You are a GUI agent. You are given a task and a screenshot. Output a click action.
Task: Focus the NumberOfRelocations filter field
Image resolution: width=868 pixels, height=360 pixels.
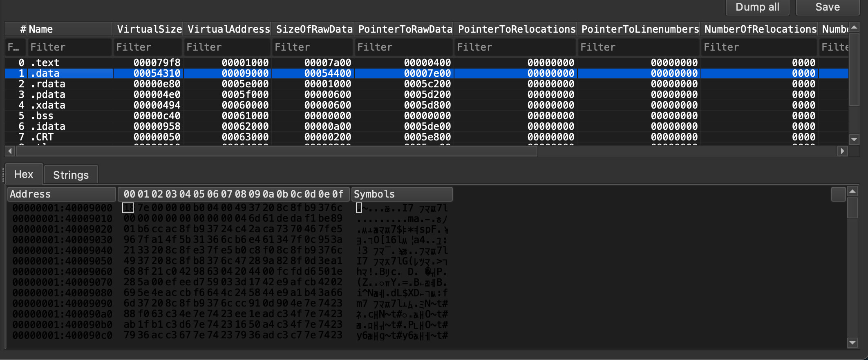coord(759,47)
